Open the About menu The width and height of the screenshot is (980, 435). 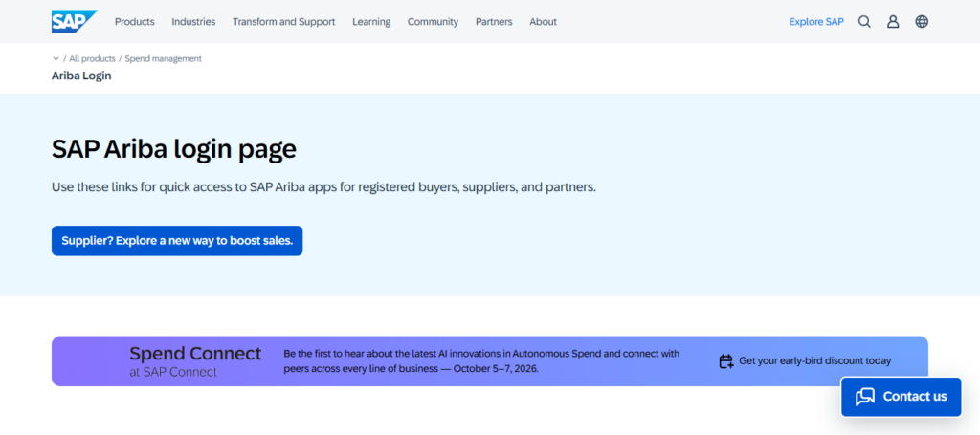pos(544,22)
